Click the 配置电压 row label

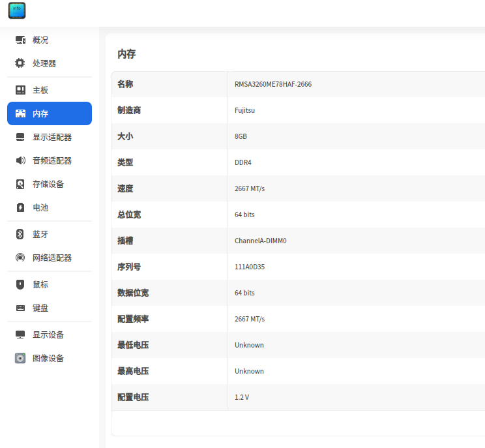coord(133,397)
